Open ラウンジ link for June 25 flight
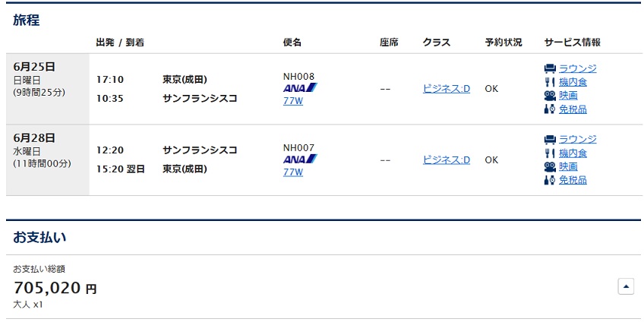This screenshot has height=322, width=644. 577,68
